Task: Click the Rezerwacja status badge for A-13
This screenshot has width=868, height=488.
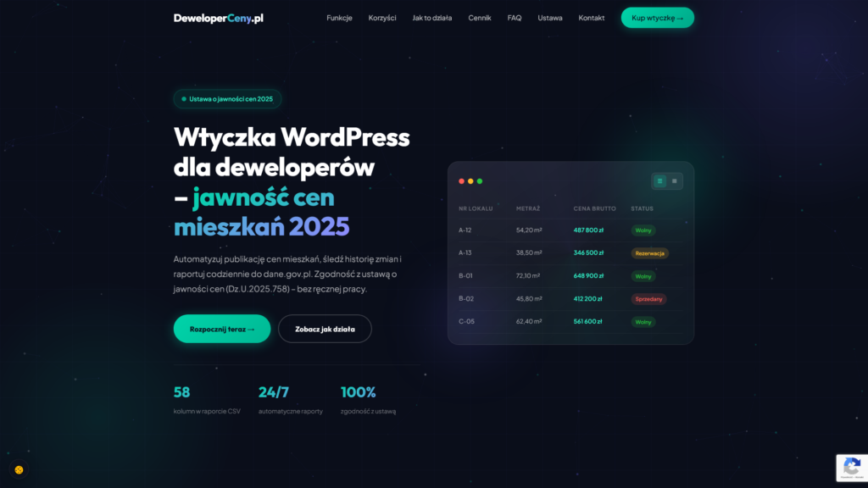Action: pos(649,253)
